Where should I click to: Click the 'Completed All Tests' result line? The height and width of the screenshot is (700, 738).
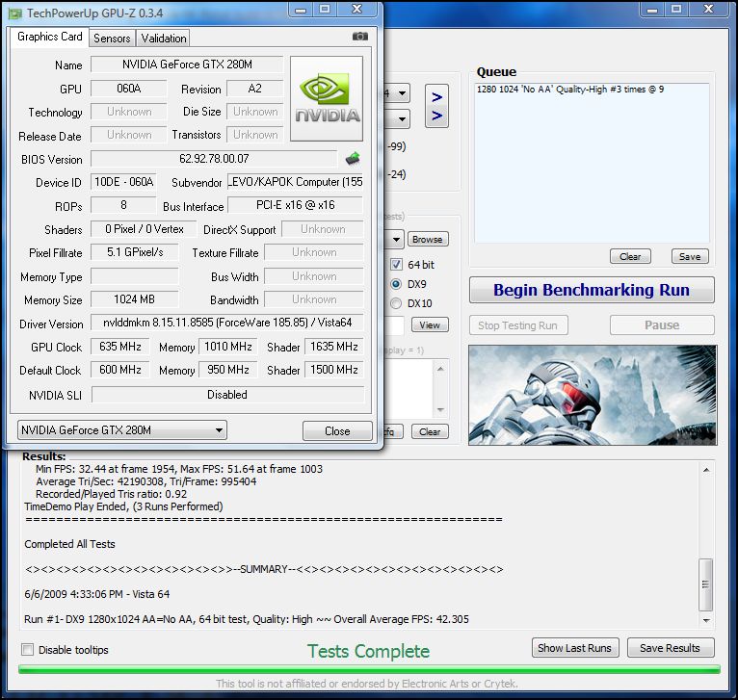(69, 544)
